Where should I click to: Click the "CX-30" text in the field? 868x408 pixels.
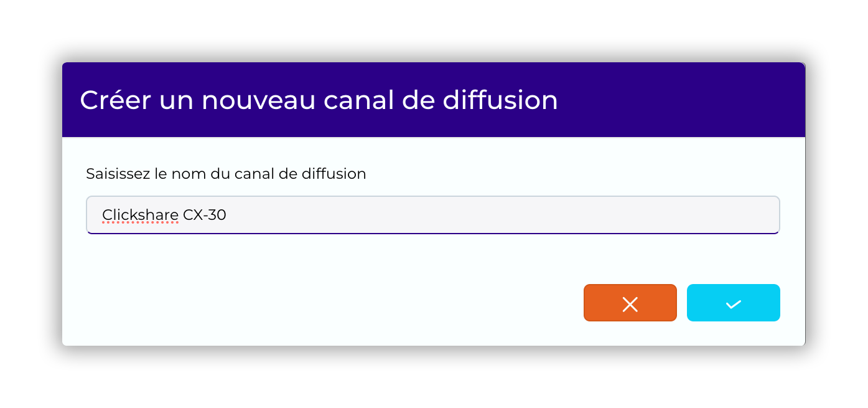[205, 216]
